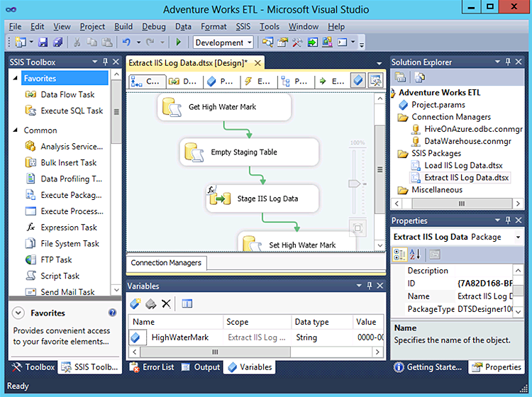The width and height of the screenshot is (532, 397).
Task: Click the first Solution Explorer toolbar icon
Action: tap(400, 77)
